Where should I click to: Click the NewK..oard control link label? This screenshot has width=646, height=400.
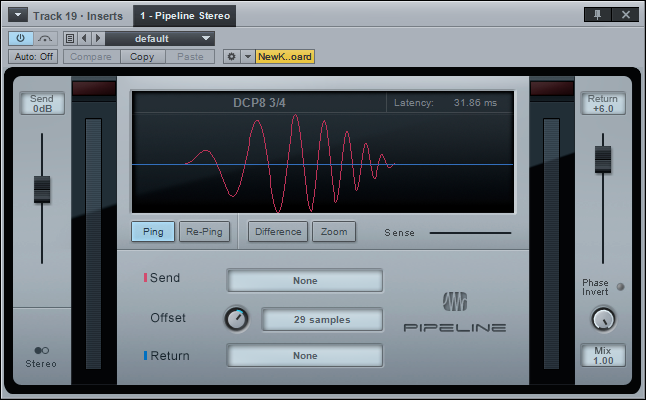click(285, 56)
